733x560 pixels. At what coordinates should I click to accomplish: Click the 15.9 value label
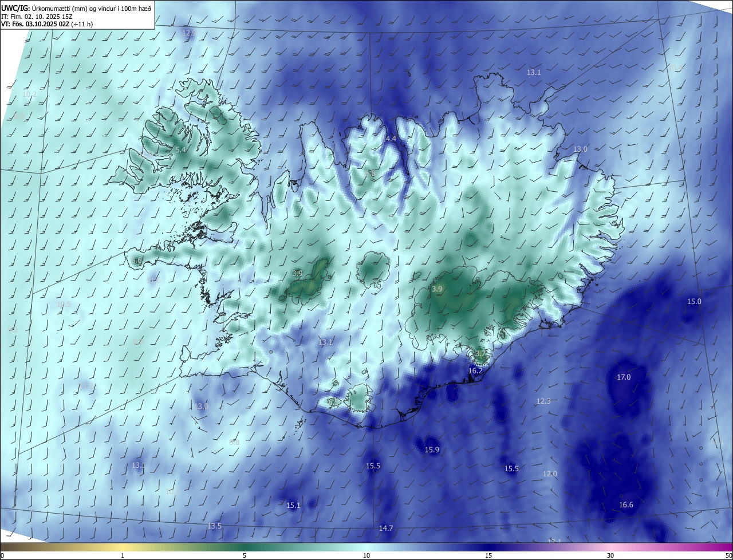432,450
